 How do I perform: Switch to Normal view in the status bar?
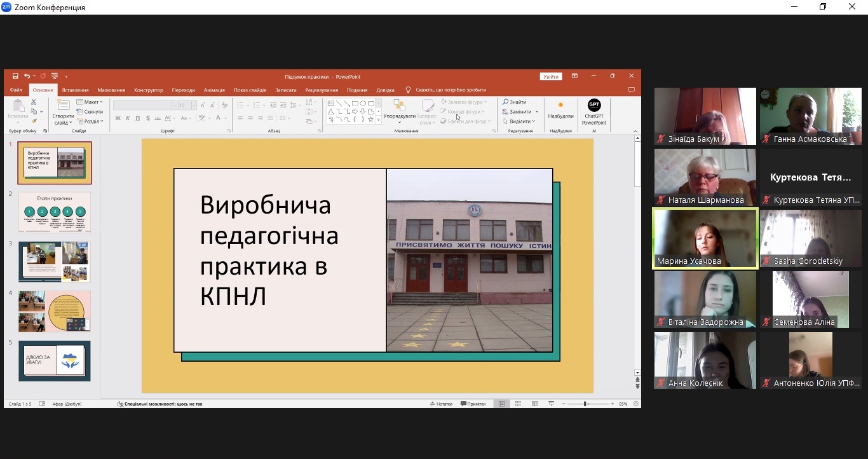(x=502, y=404)
